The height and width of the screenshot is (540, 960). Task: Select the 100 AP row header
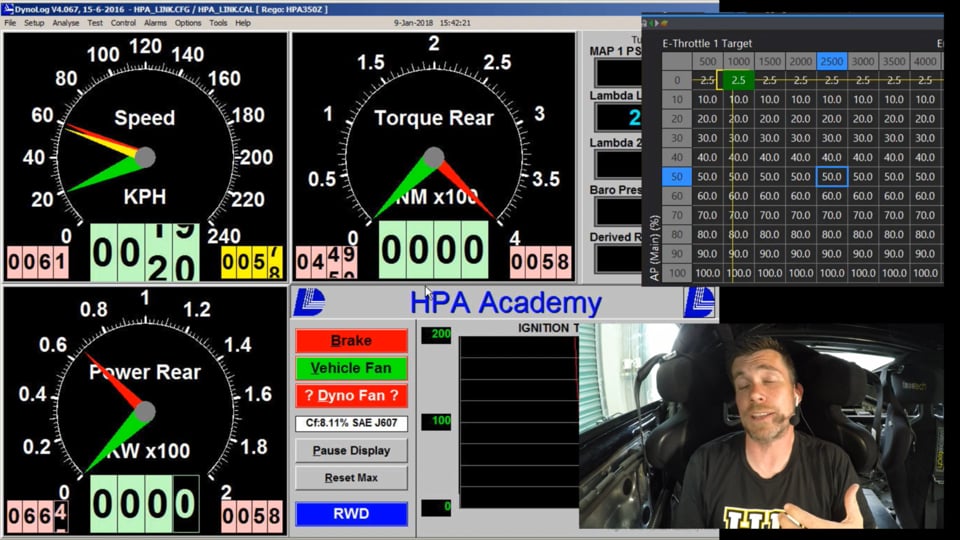click(677, 273)
